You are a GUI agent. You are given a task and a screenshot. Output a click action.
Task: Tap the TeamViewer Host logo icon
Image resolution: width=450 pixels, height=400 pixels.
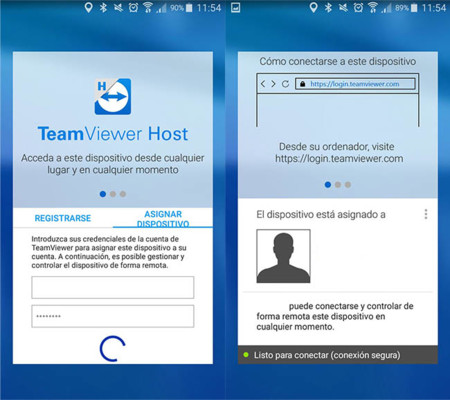click(113, 96)
